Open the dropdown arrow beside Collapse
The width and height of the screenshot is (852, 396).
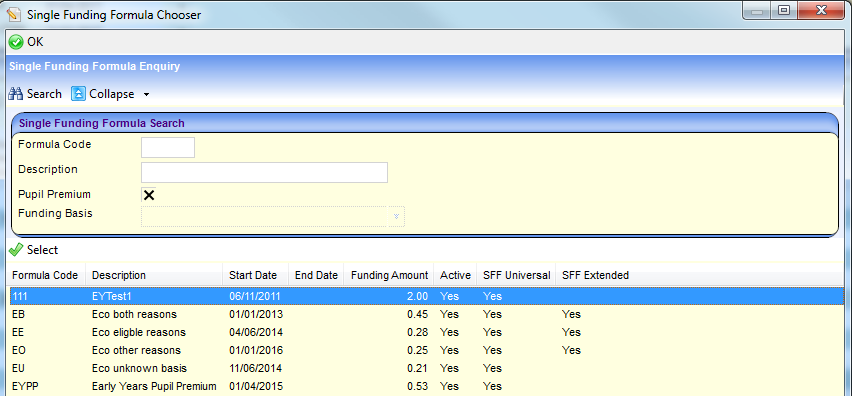pyautogui.click(x=146, y=95)
